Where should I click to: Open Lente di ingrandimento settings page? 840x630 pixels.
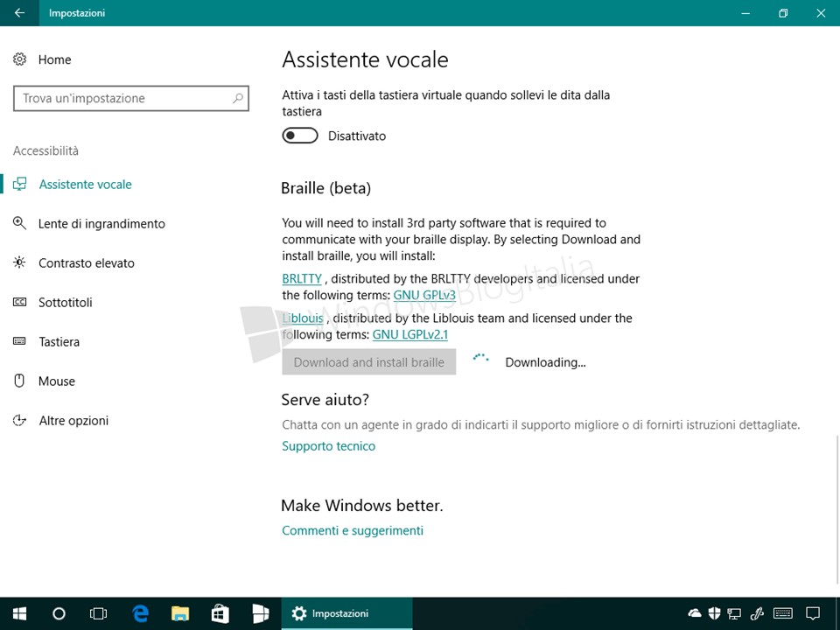[x=101, y=223]
